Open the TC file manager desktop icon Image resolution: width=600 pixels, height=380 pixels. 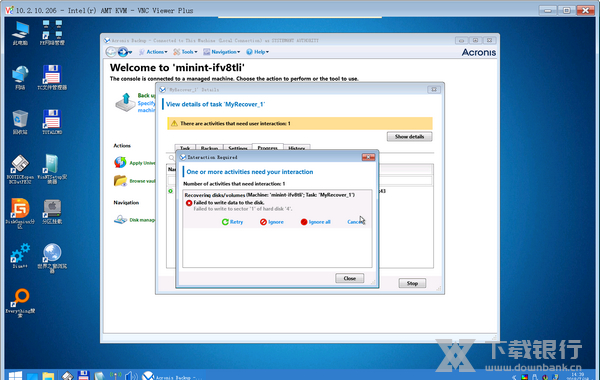52,78
